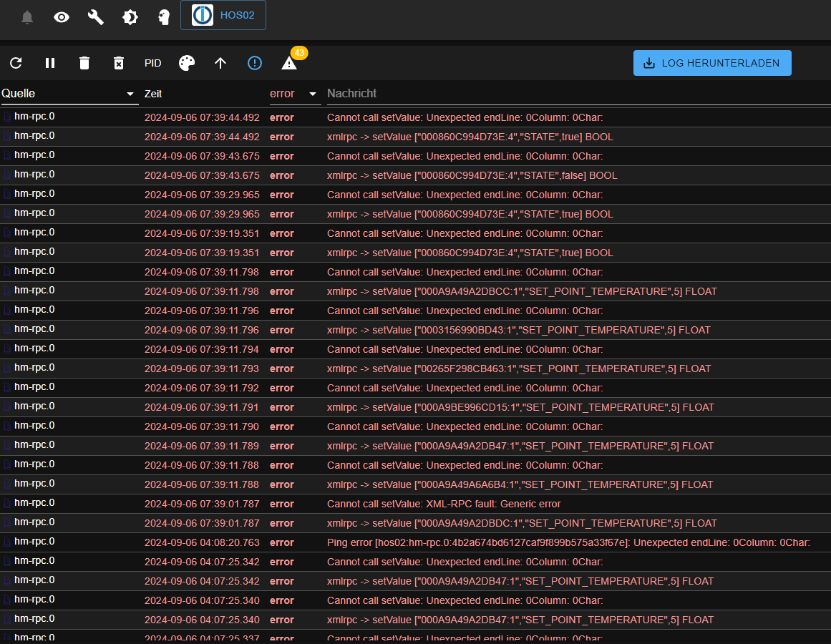Click the HOS02 host selector
The image size is (831, 644).
pyautogui.click(x=223, y=15)
